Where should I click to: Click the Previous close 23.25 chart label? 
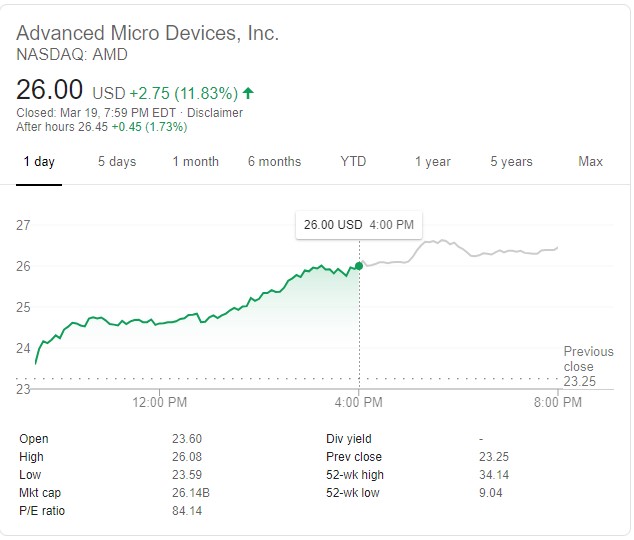click(588, 366)
